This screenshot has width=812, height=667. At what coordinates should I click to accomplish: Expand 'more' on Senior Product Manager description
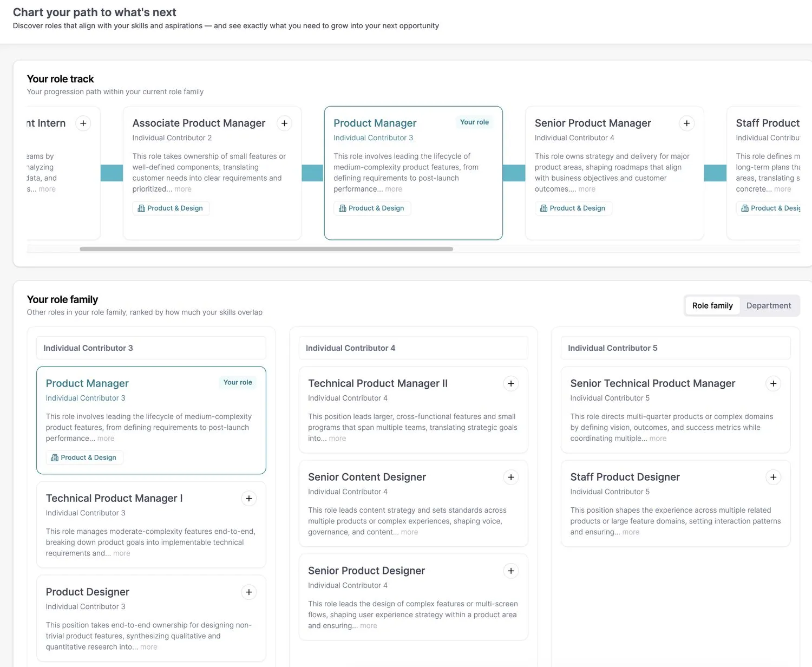pyautogui.click(x=587, y=189)
